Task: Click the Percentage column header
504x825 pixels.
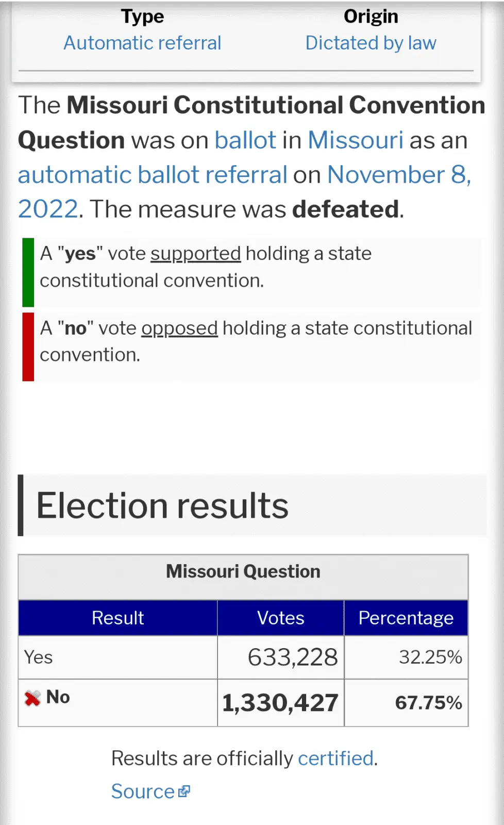Action: 406,618
